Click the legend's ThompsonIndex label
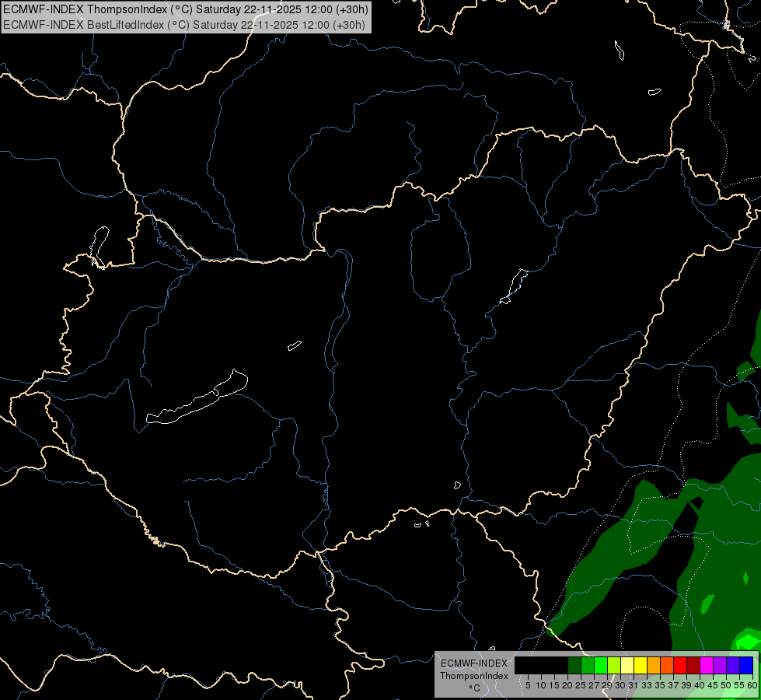 pyautogui.click(x=474, y=676)
